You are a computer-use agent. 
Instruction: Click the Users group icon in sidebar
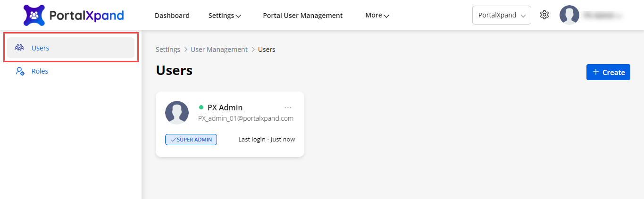[19, 48]
